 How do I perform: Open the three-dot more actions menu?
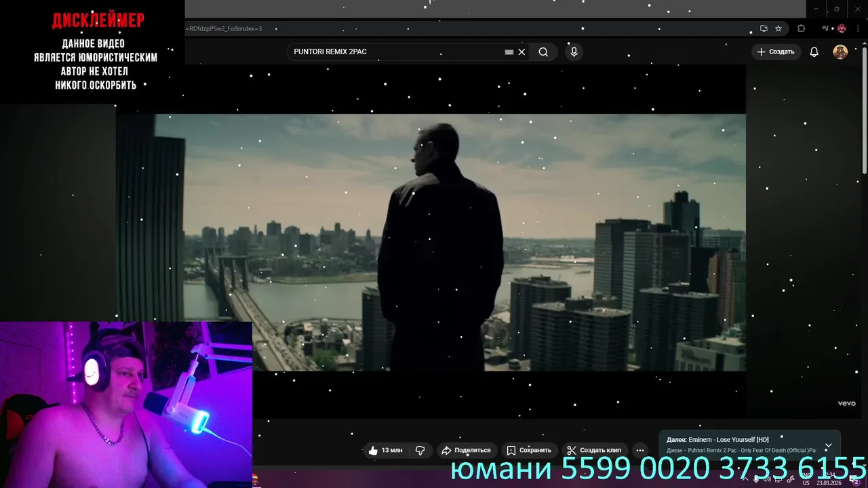tap(639, 450)
